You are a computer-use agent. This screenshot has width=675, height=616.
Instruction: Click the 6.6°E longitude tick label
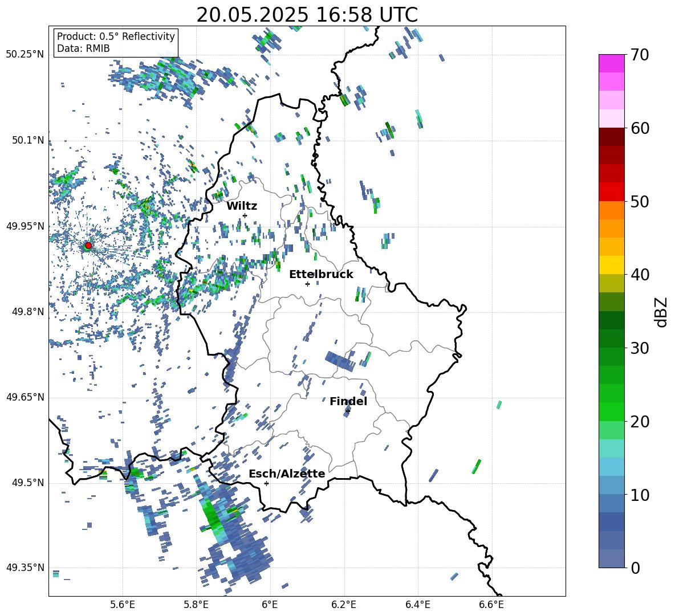point(491,605)
